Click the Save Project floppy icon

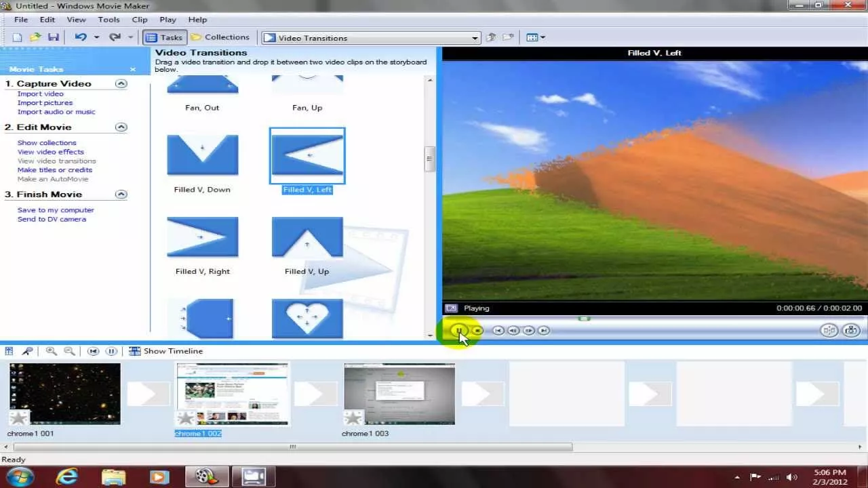tap(53, 38)
